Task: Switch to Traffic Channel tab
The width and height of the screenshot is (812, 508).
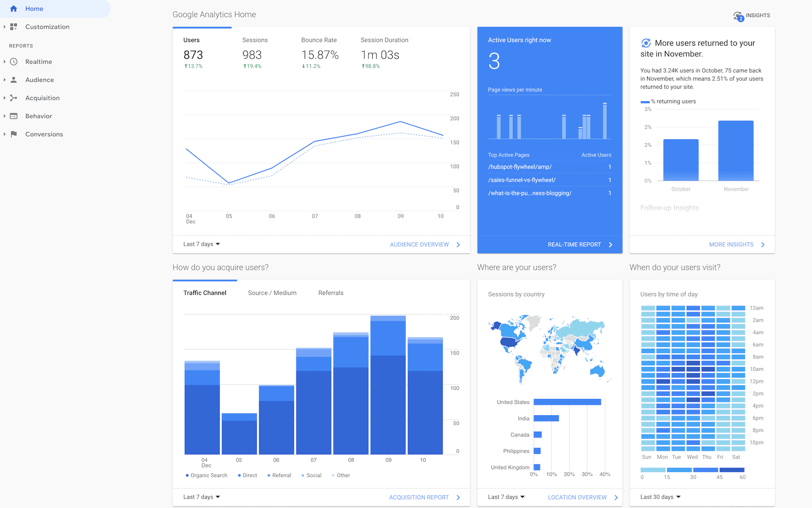Action: (x=205, y=293)
